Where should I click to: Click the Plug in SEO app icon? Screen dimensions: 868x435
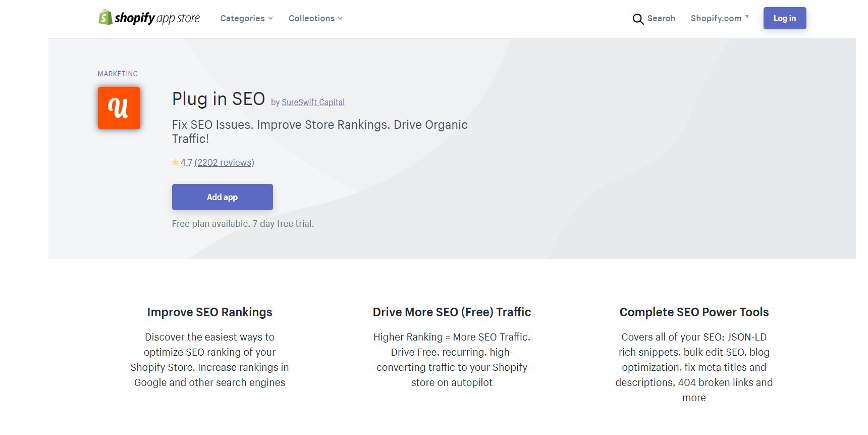119,108
